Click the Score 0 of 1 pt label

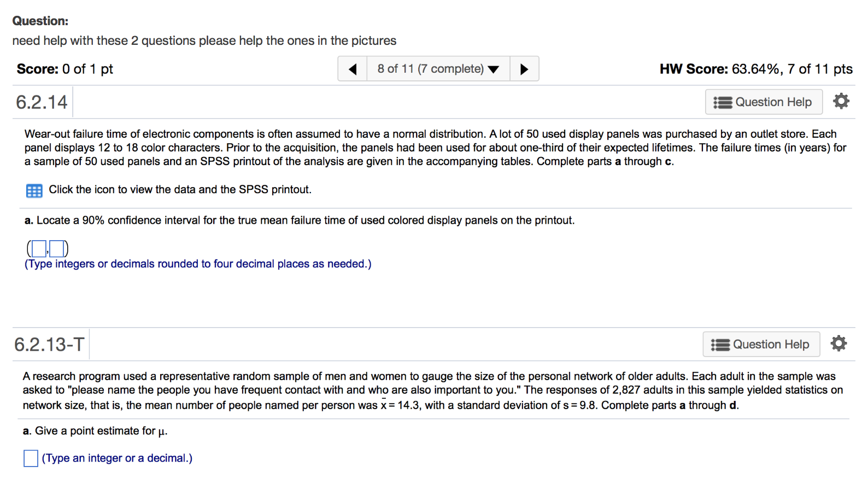coord(64,69)
